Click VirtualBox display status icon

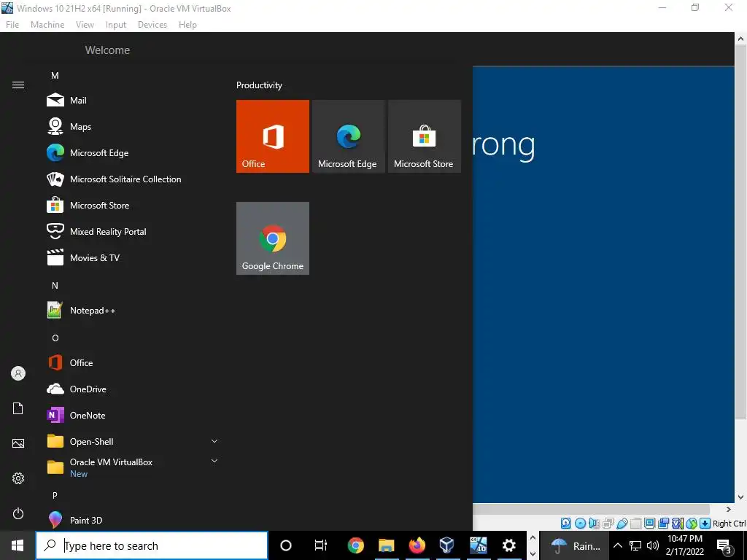click(649, 524)
